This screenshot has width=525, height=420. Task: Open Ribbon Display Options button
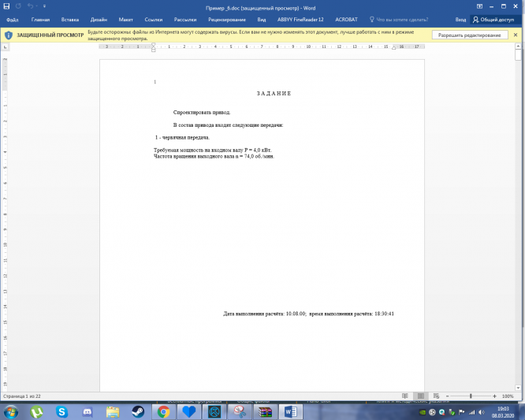[x=479, y=6]
